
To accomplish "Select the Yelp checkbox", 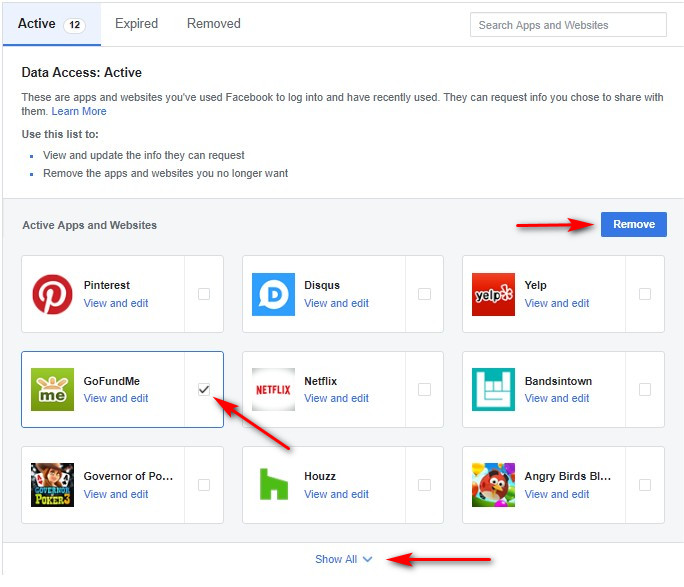I will coord(645,294).
